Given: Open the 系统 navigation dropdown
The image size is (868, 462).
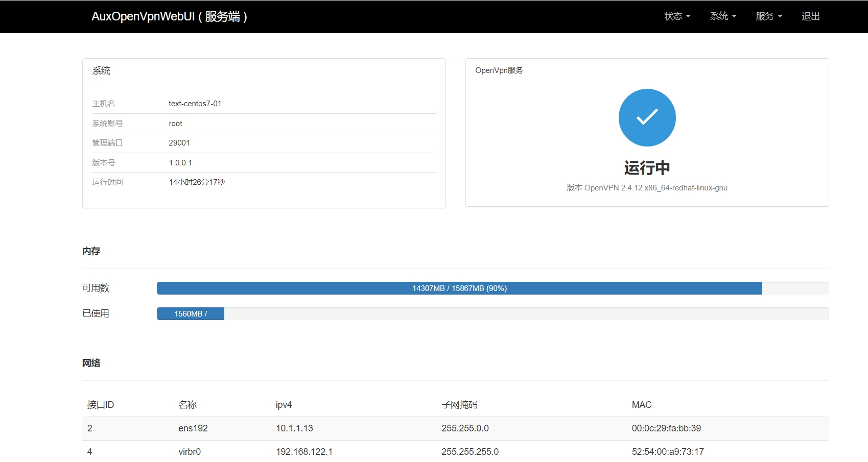Looking at the screenshot, I should (x=722, y=16).
